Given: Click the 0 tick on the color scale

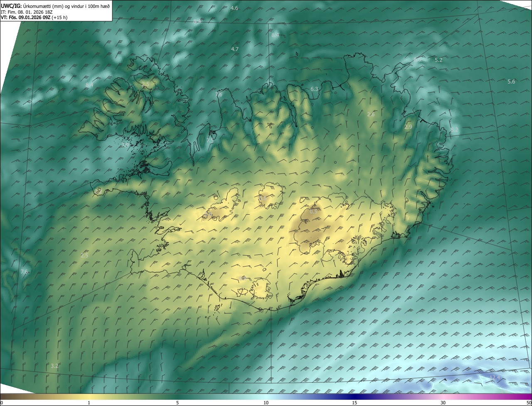Looking at the screenshot, I should (x=2, y=403).
